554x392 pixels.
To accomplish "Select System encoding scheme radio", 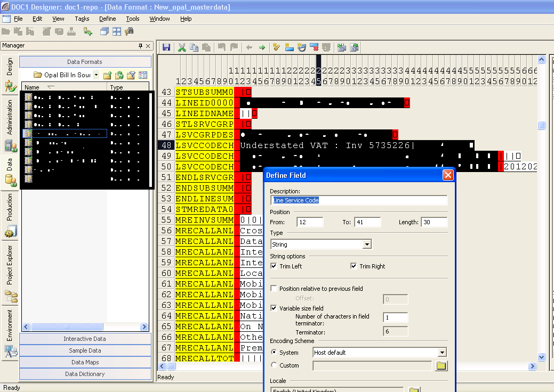I will [x=274, y=352].
